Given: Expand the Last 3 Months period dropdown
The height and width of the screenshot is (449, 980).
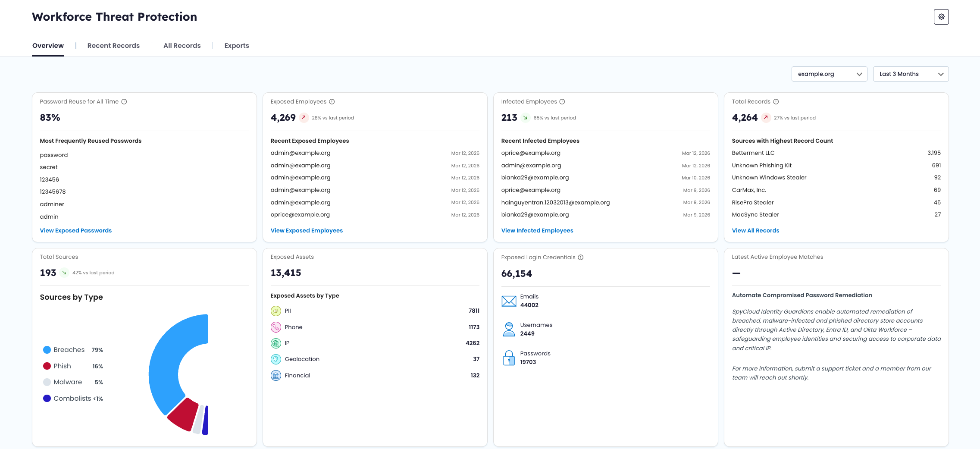Looking at the screenshot, I should [911, 74].
